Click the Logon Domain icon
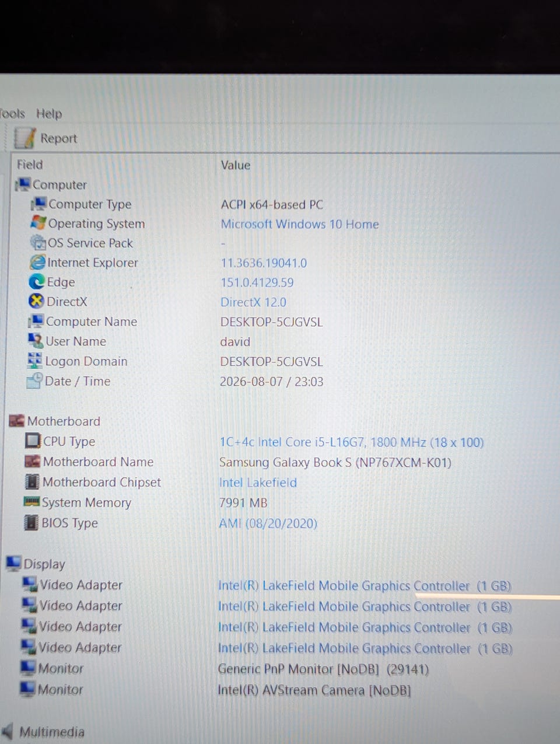 (35, 361)
